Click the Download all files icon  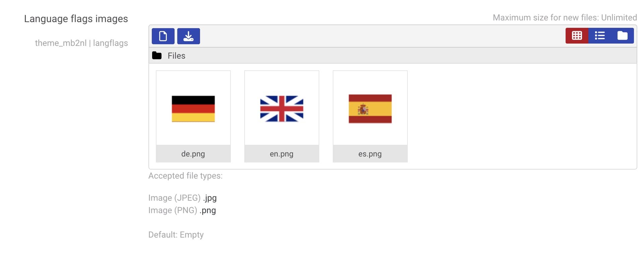tap(188, 36)
